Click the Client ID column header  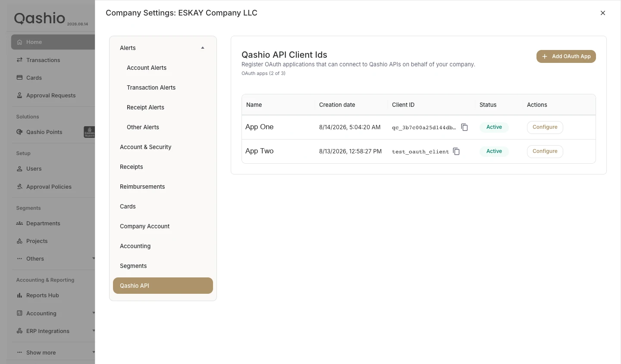pos(403,105)
